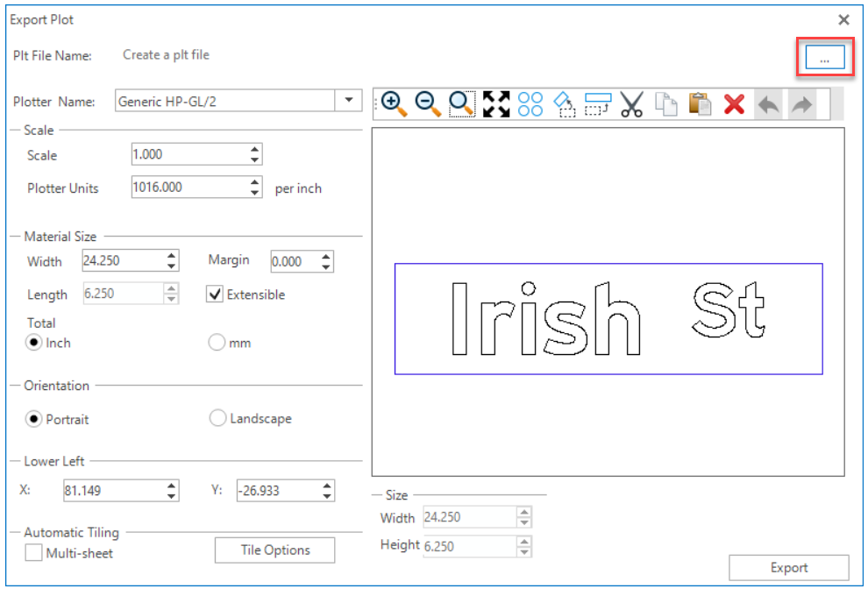Select the Inch radio button
This screenshot has height=589, width=868.
point(34,343)
